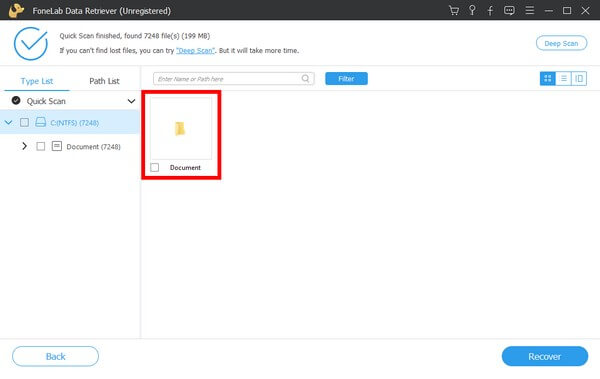The image size is (600, 379).
Task: Switch to the Path List tab
Action: 104,81
